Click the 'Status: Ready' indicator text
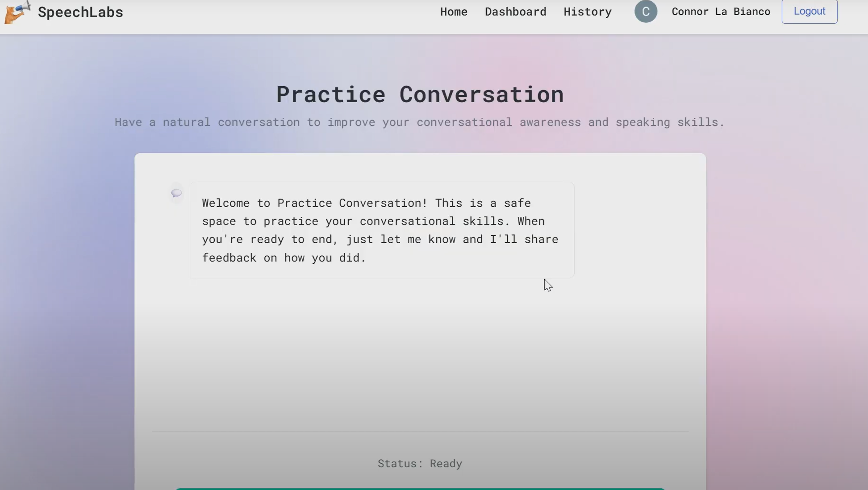 coord(420,464)
